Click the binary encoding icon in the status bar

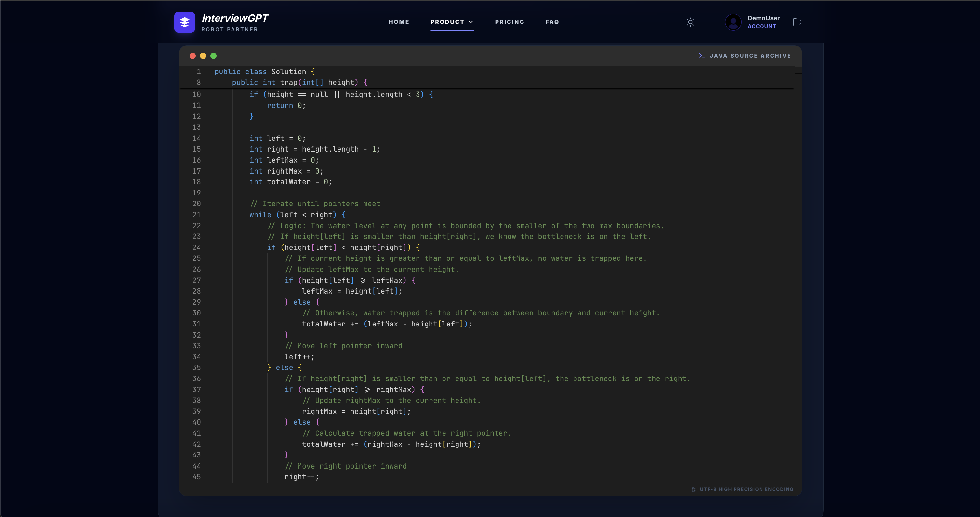coord(694,489)
